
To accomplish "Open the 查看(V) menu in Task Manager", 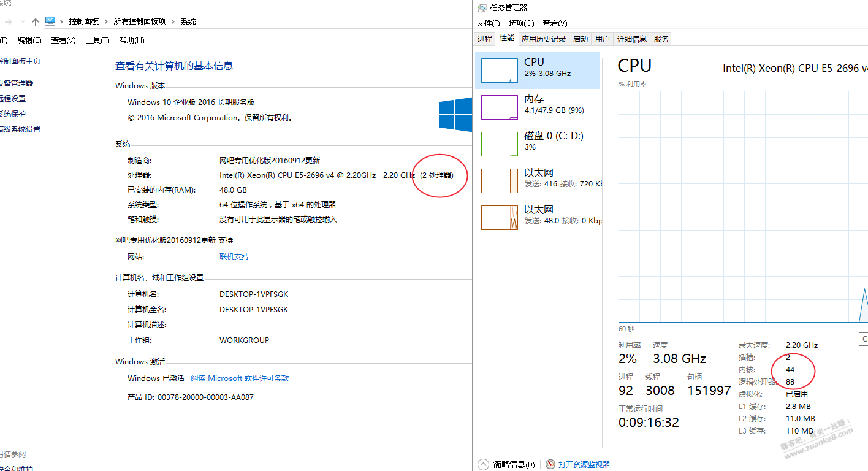I will click(x=555, y=23).
